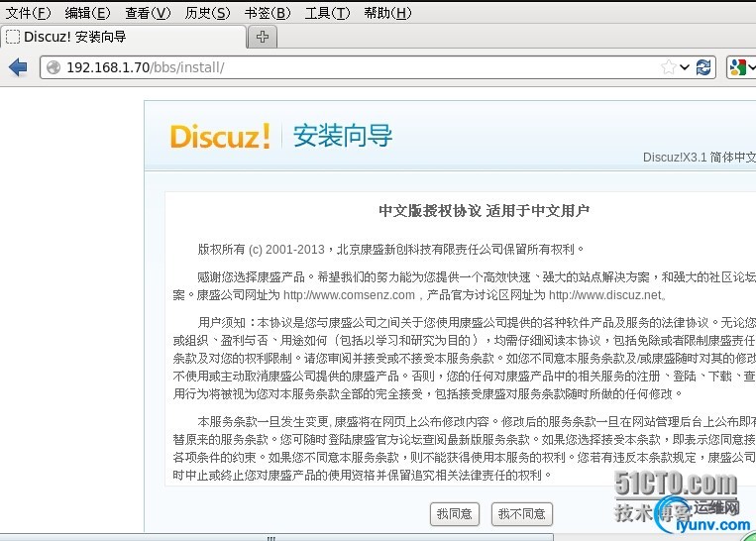The width and height of the screenshot is (756, 541).
Task: Click the horizontal scrollbar at the bottom
Action: 276,537
